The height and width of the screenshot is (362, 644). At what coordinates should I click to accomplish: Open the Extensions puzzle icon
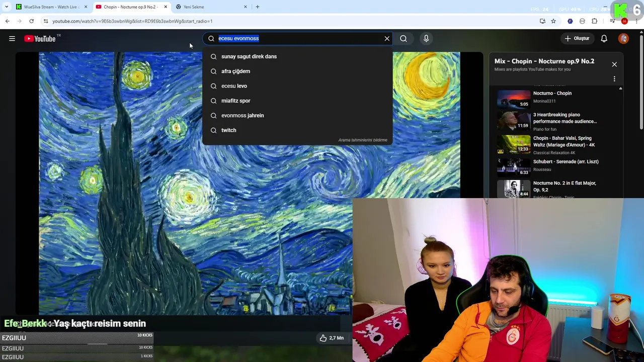tap(595, 21)
